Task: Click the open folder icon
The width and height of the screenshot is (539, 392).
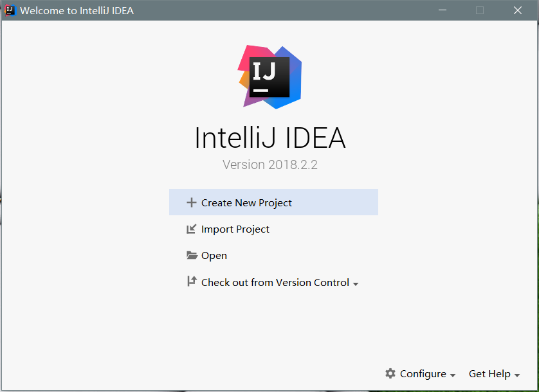Action: (x=192, y=255)
